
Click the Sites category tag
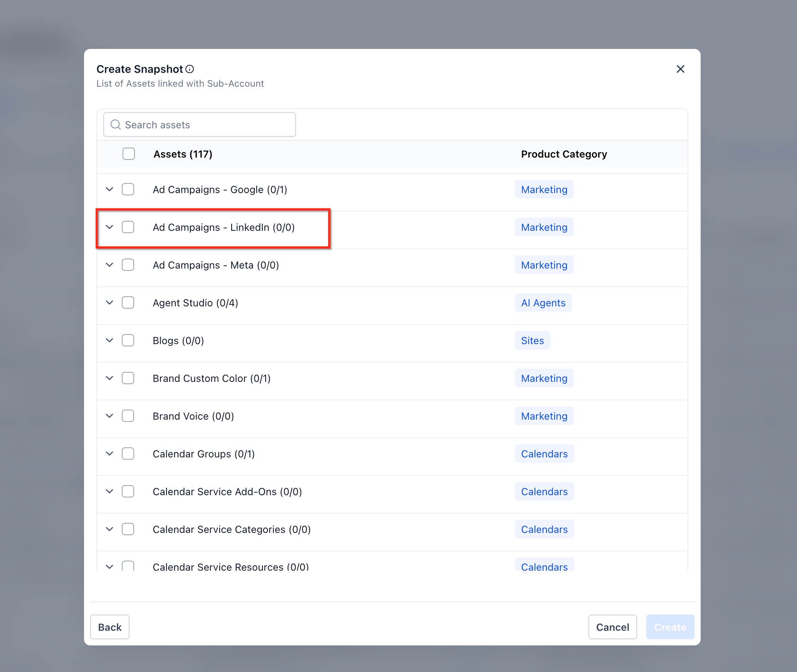click(532, 340)
